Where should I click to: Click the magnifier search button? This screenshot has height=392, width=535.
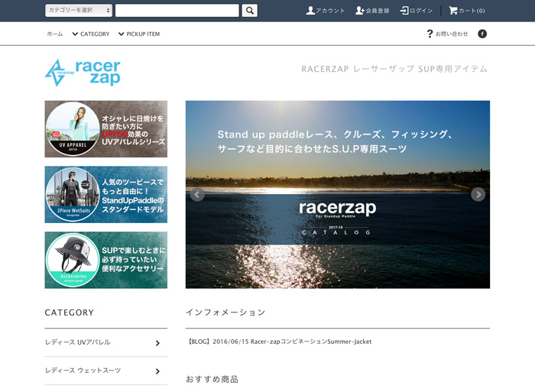249,11
